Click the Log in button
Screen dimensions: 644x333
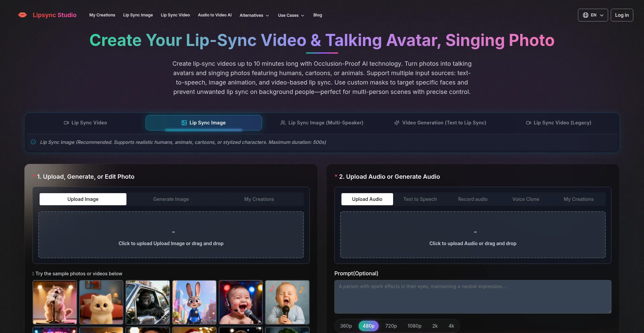click(622, 15)
